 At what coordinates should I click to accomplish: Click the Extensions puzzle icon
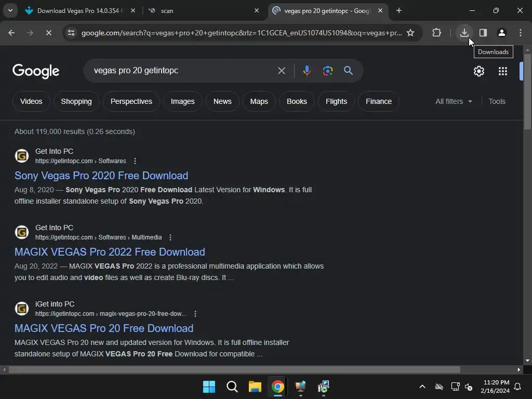coord(436,33)
